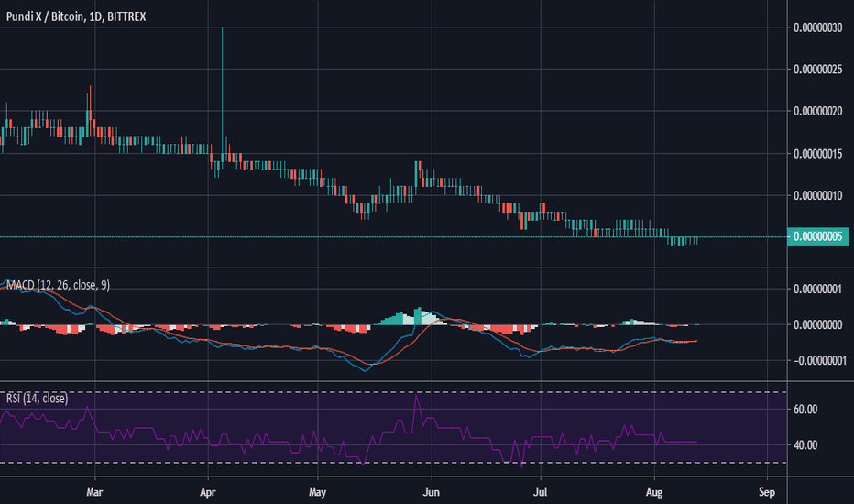Click the Mar label on time axis
The image size is (854, 504).
click(94, 492)
